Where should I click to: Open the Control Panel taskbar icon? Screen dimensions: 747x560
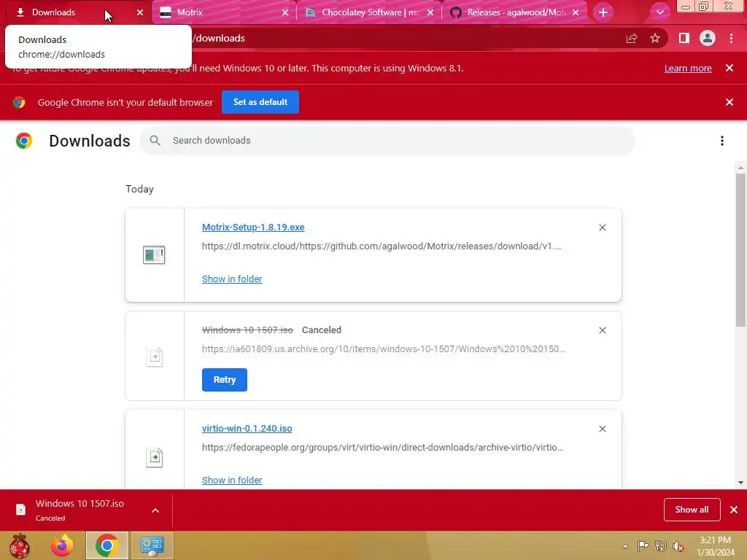tap(152, 545)
